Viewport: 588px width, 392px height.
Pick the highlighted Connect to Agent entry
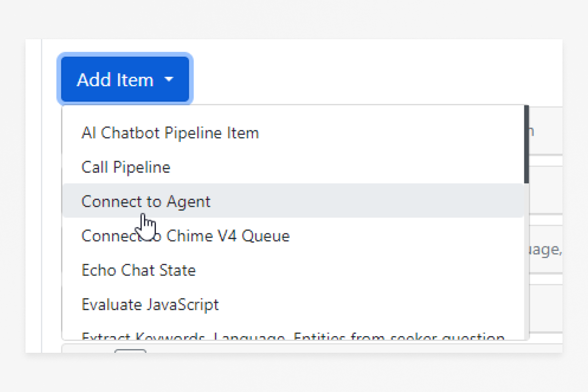pos(146,201)
